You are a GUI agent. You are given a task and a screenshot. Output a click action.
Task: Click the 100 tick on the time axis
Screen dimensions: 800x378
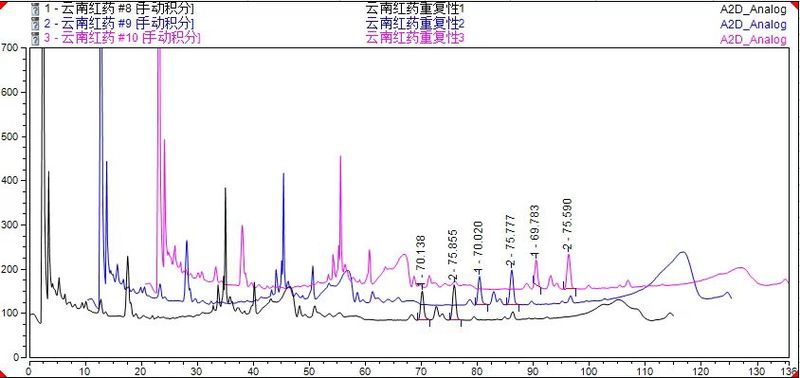tap(589, 372)
